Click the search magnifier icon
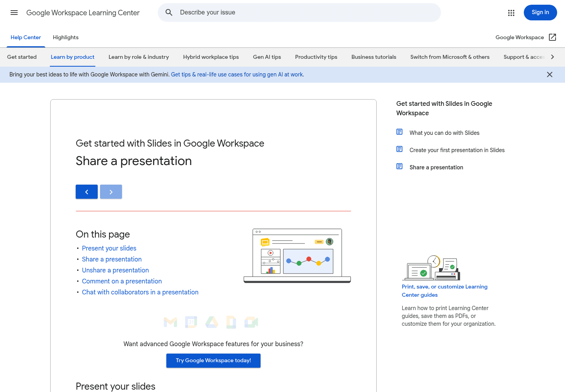The image size is (565, 392). click(169, 13)
